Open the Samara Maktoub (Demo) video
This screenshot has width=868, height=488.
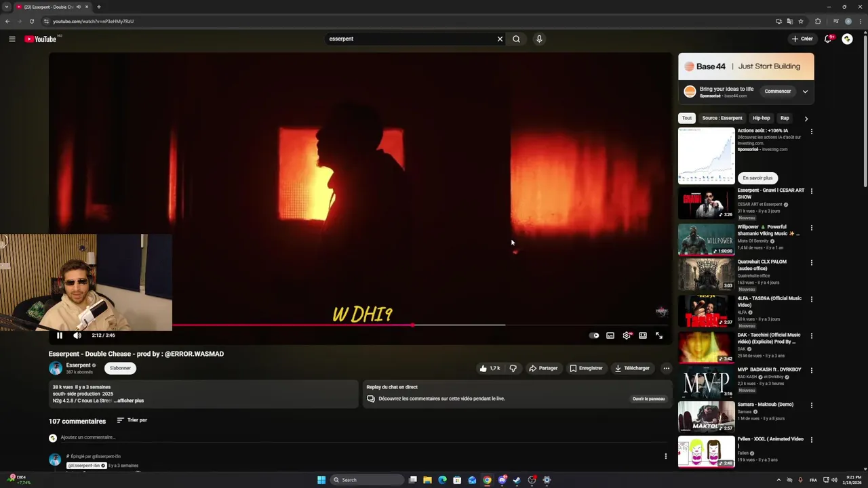coord(706,417)
